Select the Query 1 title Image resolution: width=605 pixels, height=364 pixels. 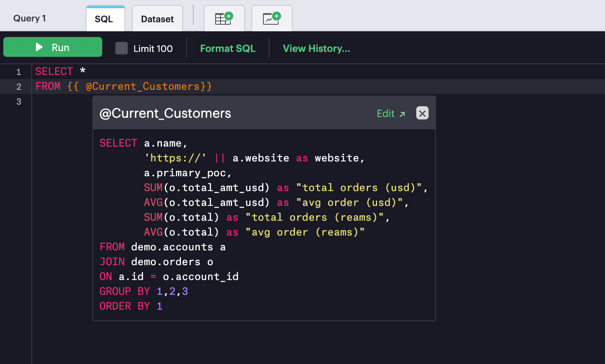tap(30, 18)
